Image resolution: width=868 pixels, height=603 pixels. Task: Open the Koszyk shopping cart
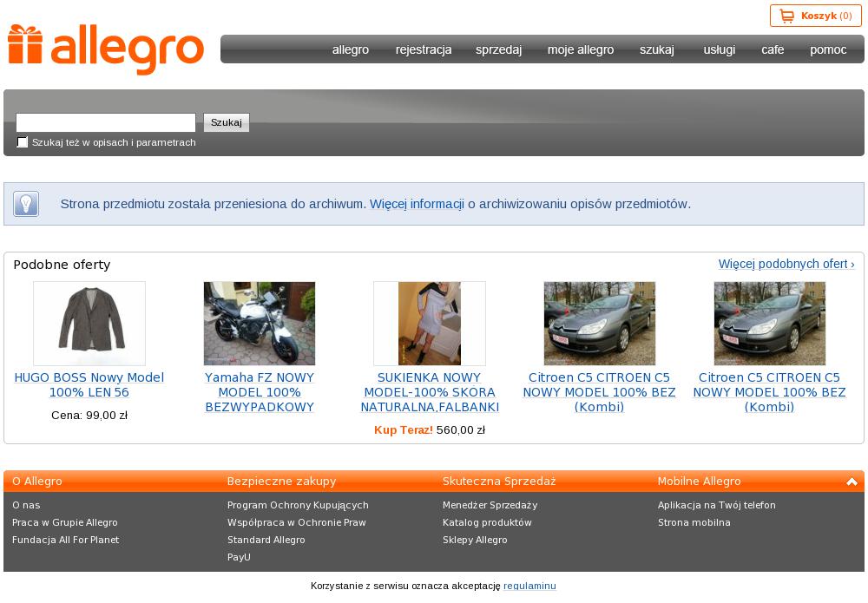pyautogui.click(x=815, y=16)
